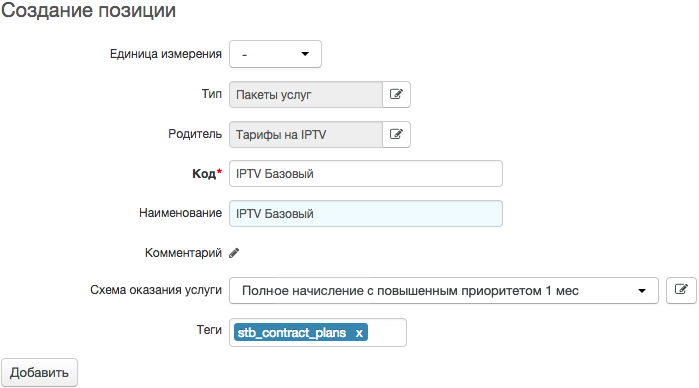Click the Создание позиции heading
Image resolution: width=699 pixels, height=388 pixels.
point(88,10)
